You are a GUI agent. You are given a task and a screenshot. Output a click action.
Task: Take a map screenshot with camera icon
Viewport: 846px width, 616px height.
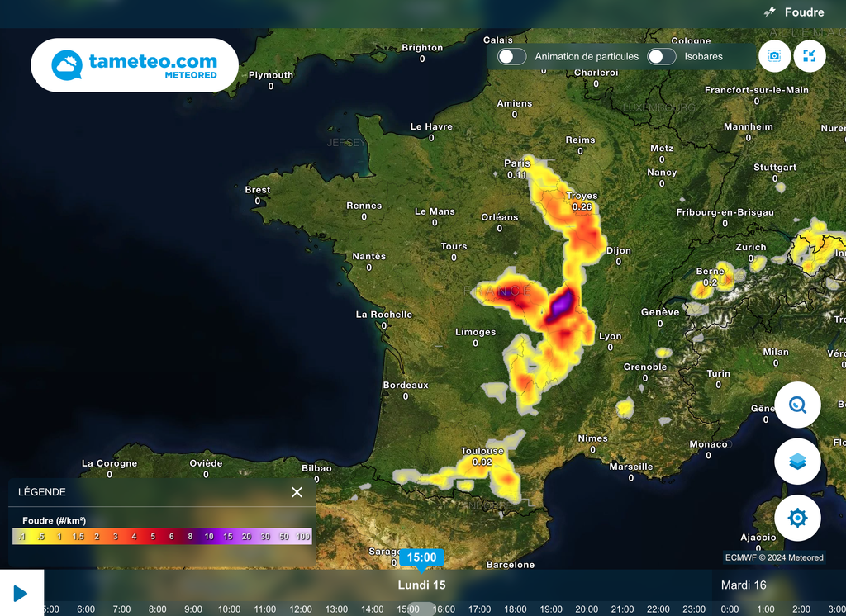[775, 56]
